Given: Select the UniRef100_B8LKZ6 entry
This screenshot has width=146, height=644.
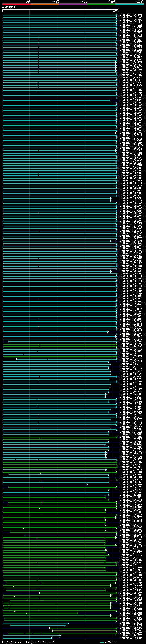Looking at the screenshot, I should [131, 37].
